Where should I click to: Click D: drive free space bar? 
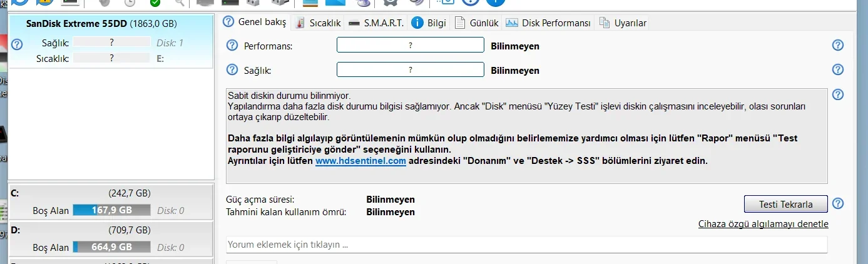pos(111,247)
